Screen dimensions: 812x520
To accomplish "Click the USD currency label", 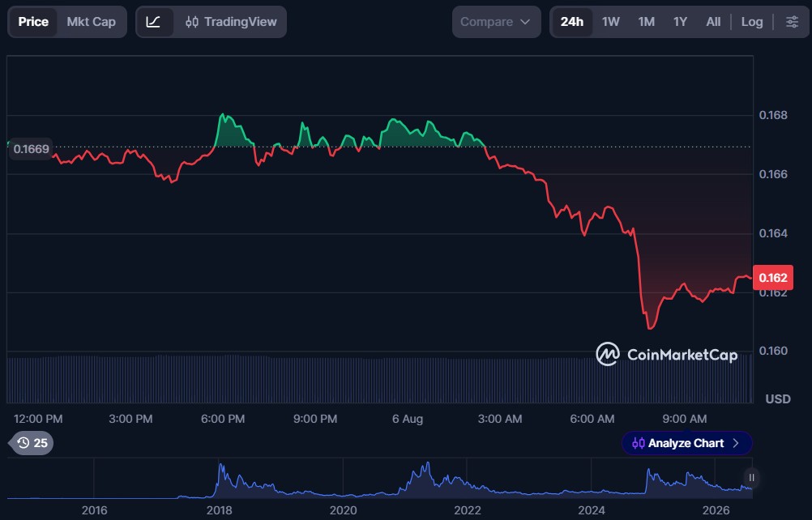I will 778,399.
